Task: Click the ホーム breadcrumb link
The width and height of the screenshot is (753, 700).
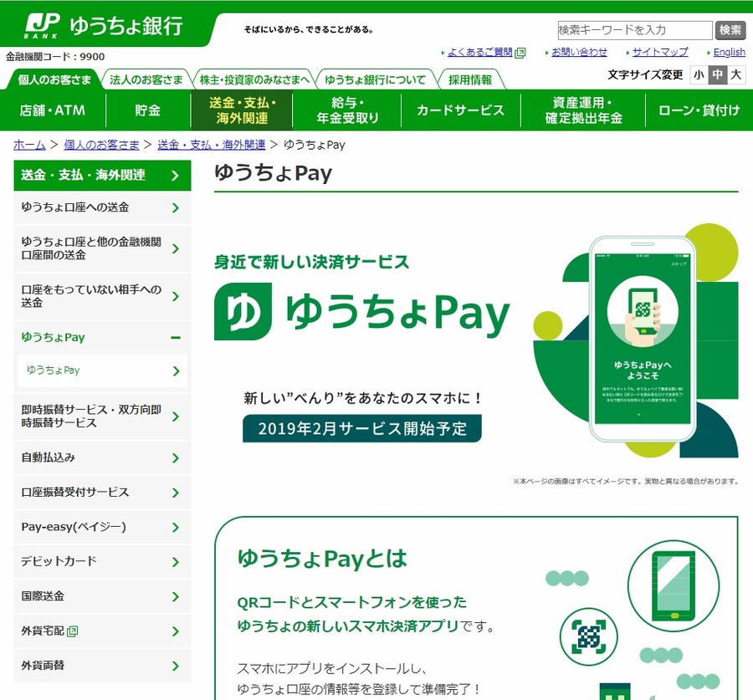Action: pos(29,145)
